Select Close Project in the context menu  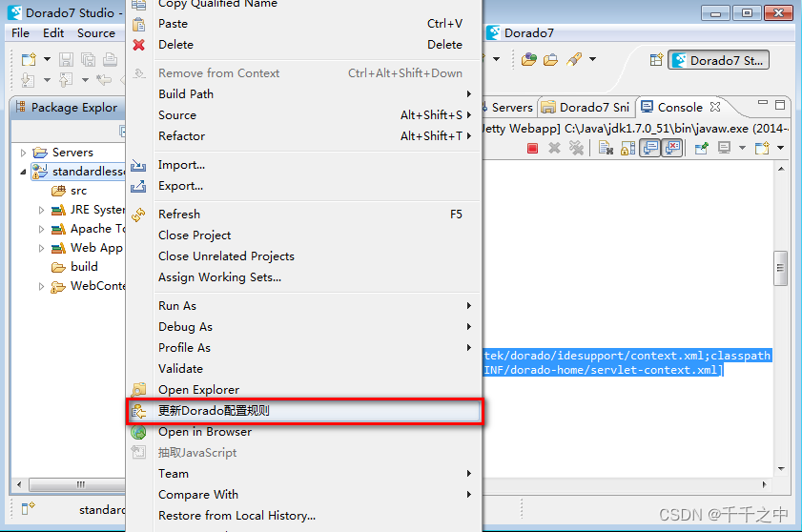(304, 235)
